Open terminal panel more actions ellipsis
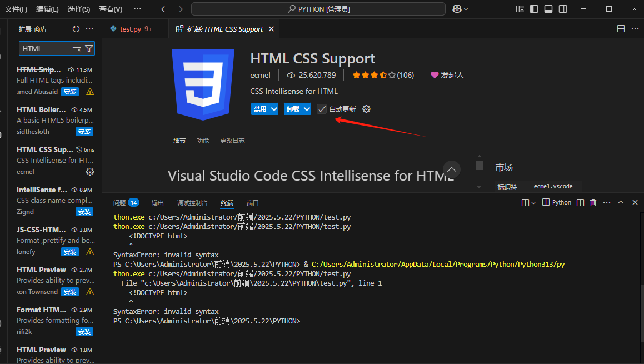644x364 pixels. coord(607,202)
